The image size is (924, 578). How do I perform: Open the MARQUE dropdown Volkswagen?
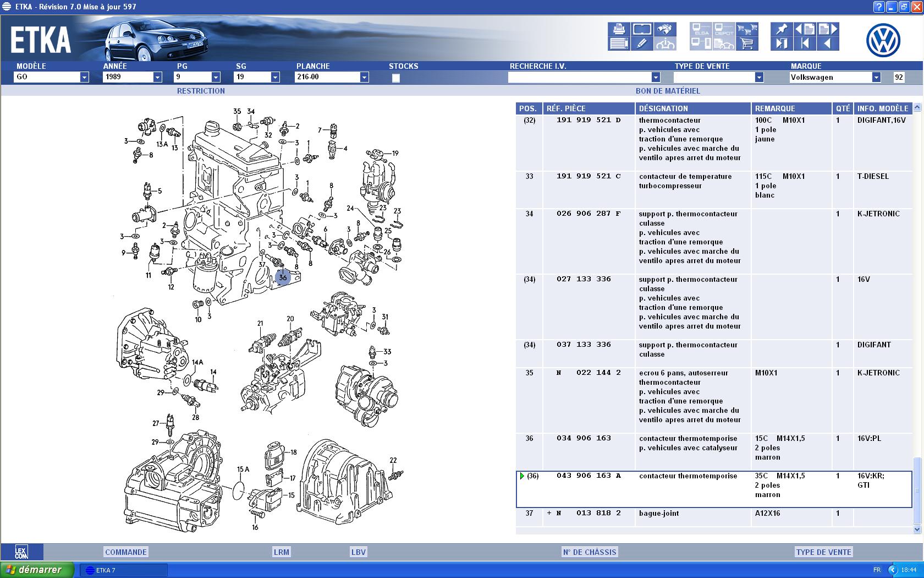pyautogui.click(x=876, y=77)
